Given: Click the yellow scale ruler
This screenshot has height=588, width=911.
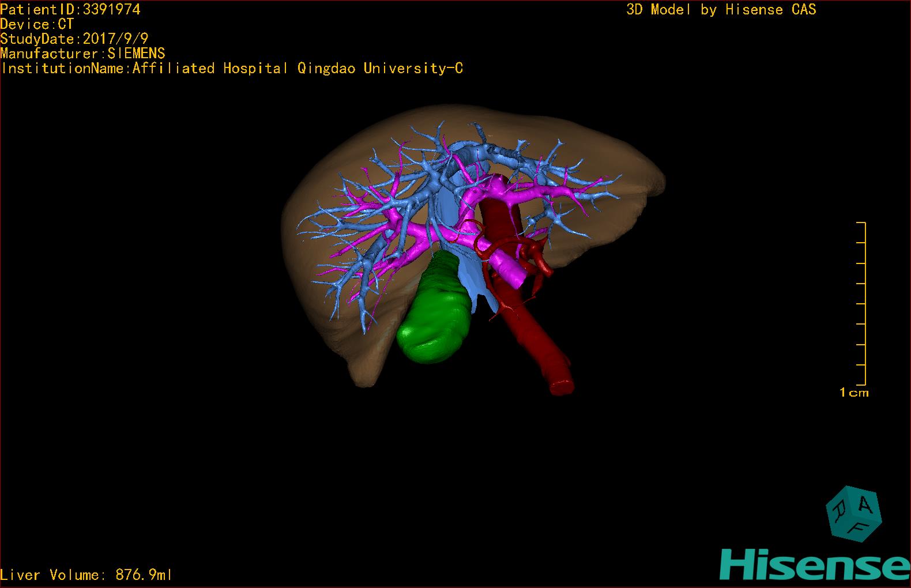Looking at the screenshot, I should (861, 303).
